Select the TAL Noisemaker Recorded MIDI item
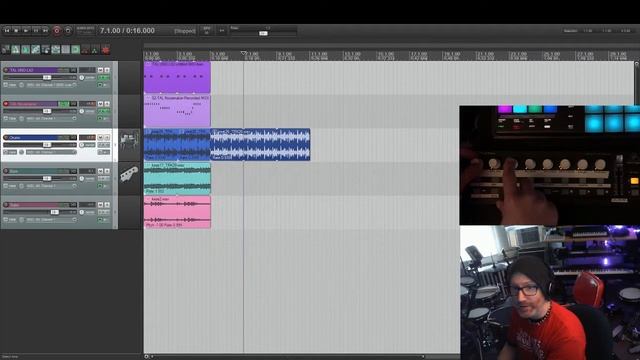640x360 pixels. click(x=177, y=111)
